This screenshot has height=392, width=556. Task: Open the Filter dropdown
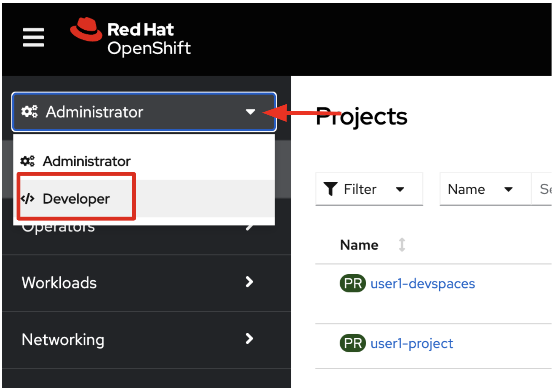click(x=369, y=189)
